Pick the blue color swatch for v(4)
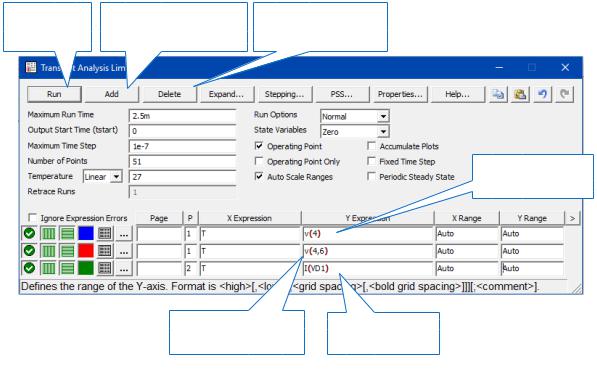The image size is (597, 388). (x=86, y=233)
